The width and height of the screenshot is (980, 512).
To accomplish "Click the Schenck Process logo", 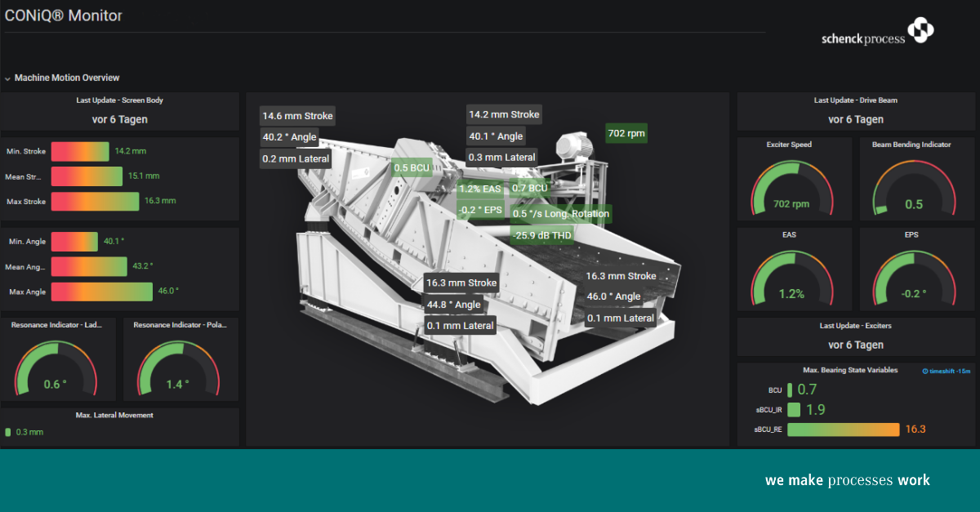I will [878, 33].
